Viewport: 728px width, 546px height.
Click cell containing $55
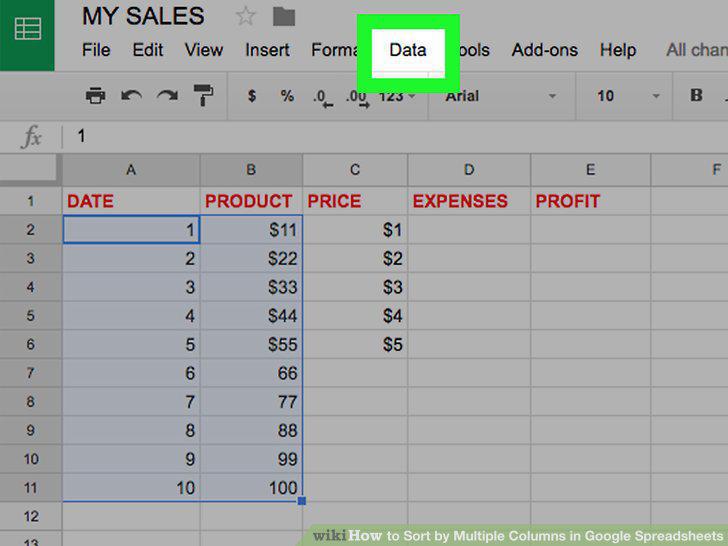(x=251, y=344)
